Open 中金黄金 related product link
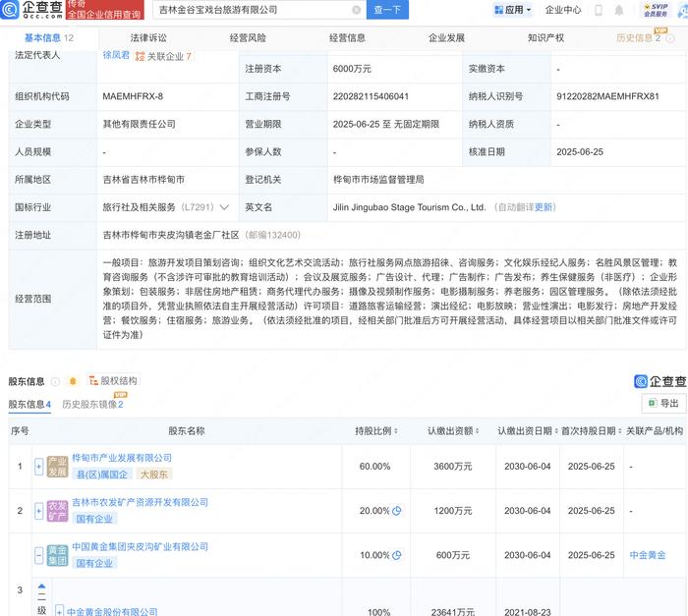The width and height of the screenshot is (688, 616). [648, 555]
